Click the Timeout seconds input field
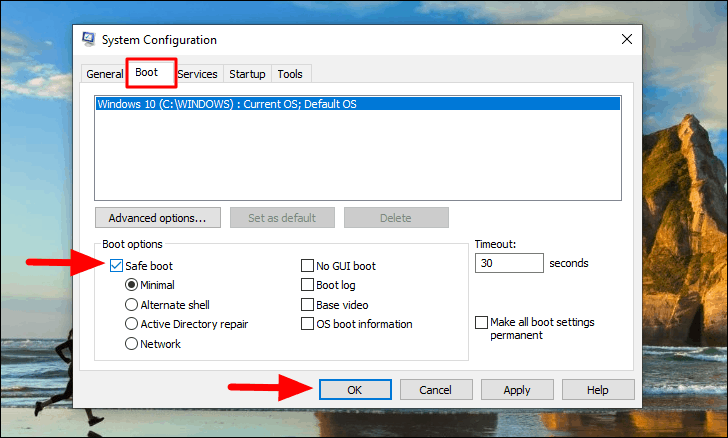The image size is (728, 438). pos(509,263)
